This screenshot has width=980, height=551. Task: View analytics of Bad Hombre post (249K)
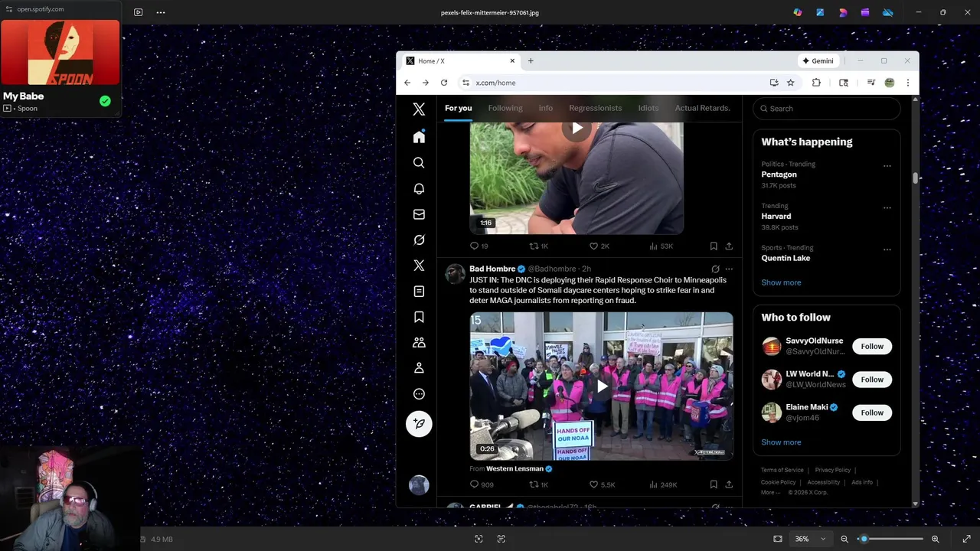click(x=663, y=484)
